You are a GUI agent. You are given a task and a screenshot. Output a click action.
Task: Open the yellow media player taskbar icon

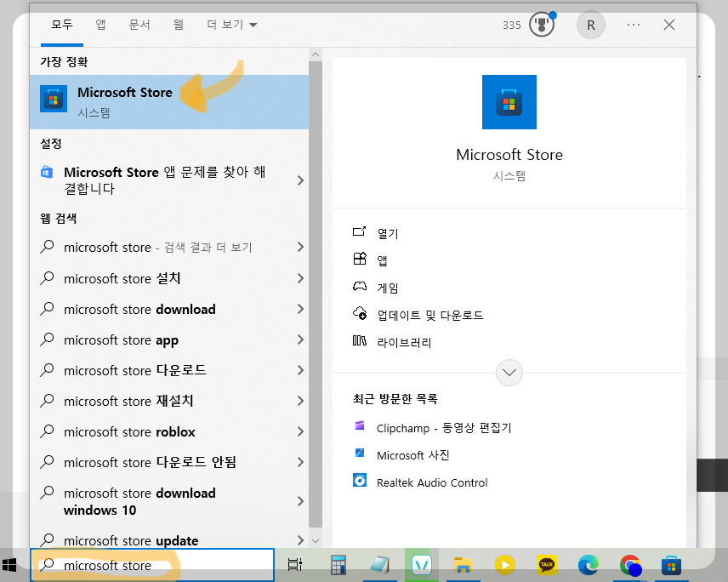pyautogui.click(x=504, y=565)
